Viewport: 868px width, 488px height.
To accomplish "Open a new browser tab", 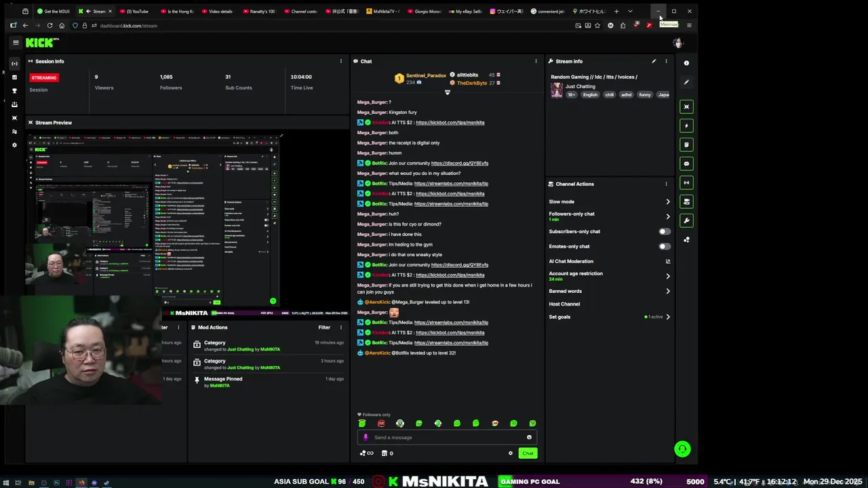I will coord(616,11).
